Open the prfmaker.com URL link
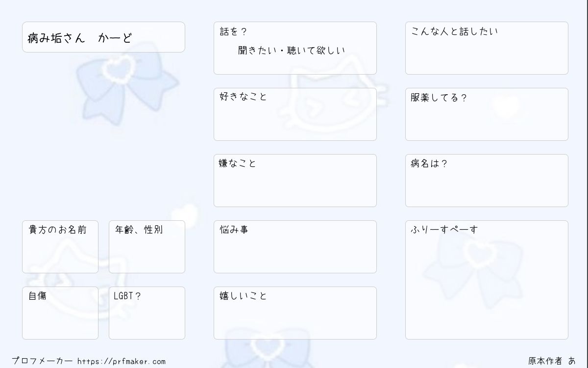Image resolution: width=588 pixels, height=368 pixels. (x=122, y=361)
